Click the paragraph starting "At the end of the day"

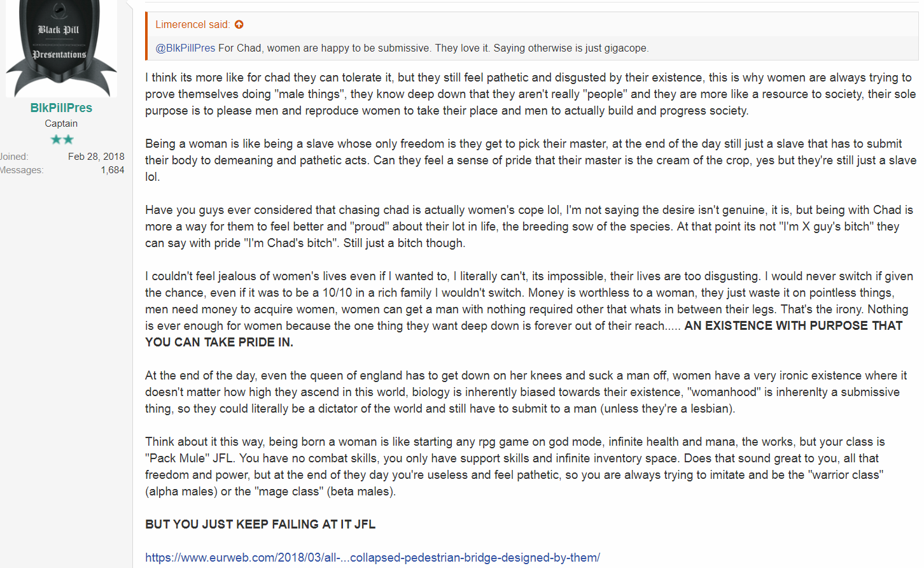(526, 392)
